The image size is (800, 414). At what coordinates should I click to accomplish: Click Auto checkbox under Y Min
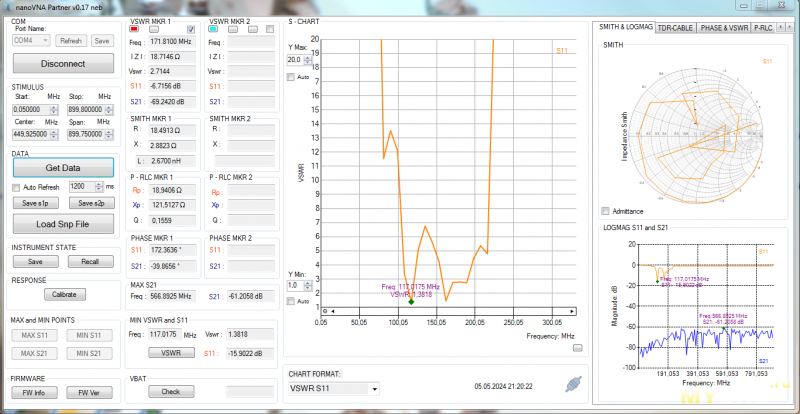click(x=291, y=301)
